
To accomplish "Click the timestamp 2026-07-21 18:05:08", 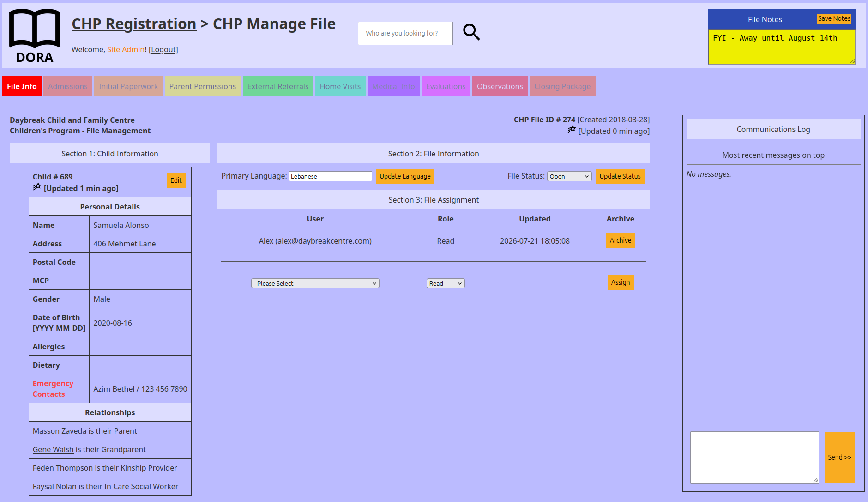I will pos(535,241).
